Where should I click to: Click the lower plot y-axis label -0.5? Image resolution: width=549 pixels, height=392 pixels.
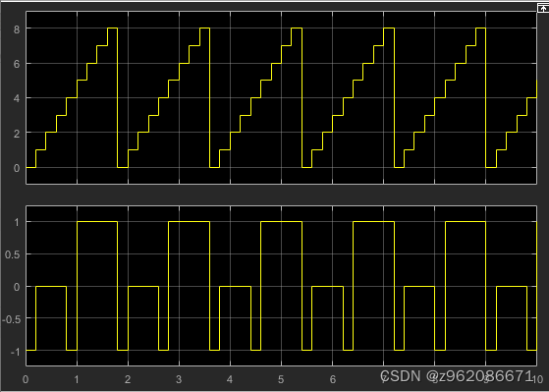[11, 318]
